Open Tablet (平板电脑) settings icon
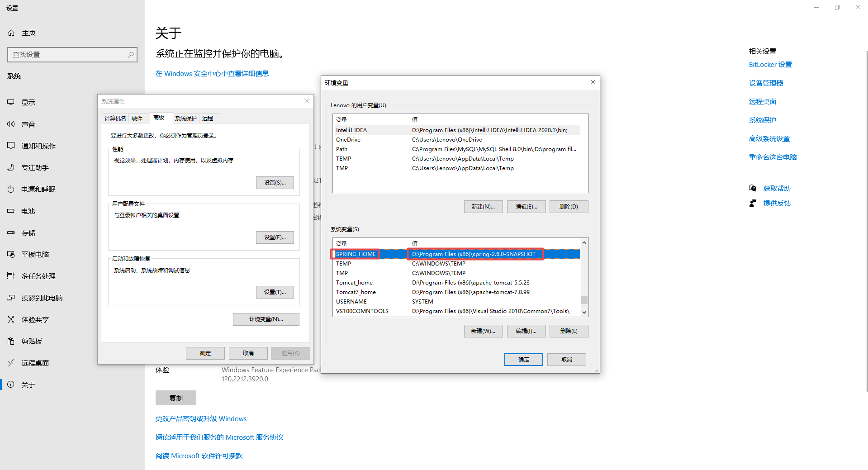868x470 pixels. click(11, 254)
